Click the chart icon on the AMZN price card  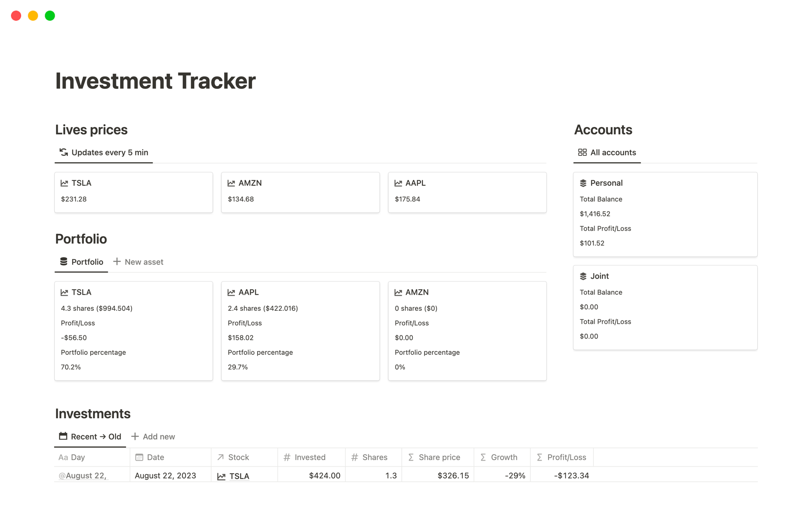click(x=231, y=183)
